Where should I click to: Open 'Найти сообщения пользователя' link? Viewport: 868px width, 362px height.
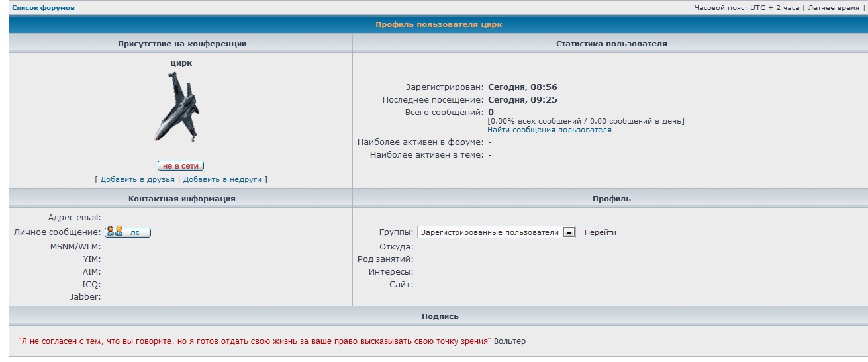tap(549, 130)
